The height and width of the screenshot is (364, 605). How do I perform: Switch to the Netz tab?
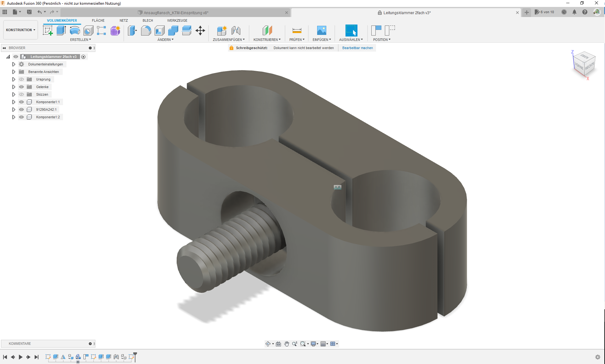click(x=124, y=20)
